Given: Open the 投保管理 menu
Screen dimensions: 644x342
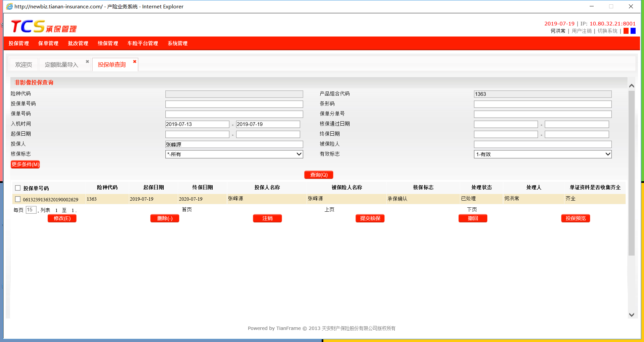Looking at the screenshot, I should click(19, 44).
